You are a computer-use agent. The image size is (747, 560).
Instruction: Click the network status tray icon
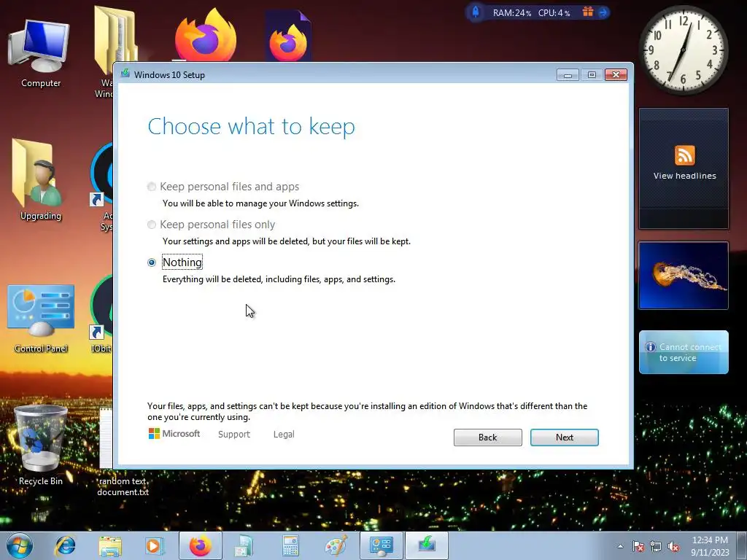[656, 546]
